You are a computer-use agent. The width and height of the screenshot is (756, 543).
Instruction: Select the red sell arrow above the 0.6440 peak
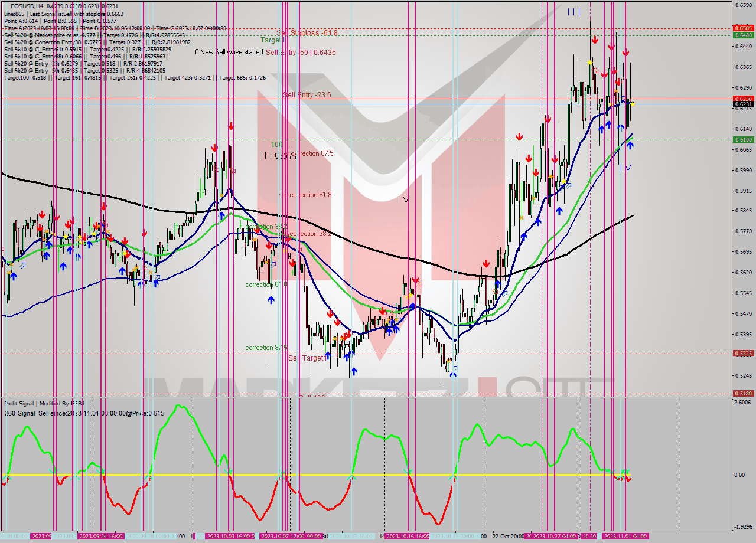595,40
